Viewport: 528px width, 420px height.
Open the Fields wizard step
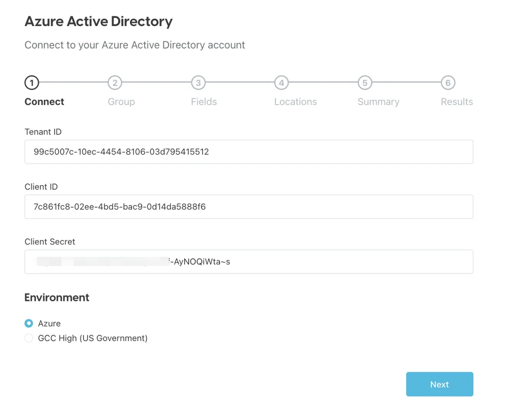pyautogui.click(x=204, y=101)
